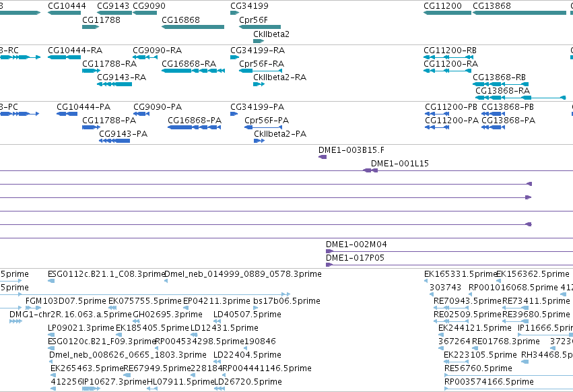Click the CG16868 gene bar
Image resolution: width=573 pixels, height=392 pixels.
193,27
